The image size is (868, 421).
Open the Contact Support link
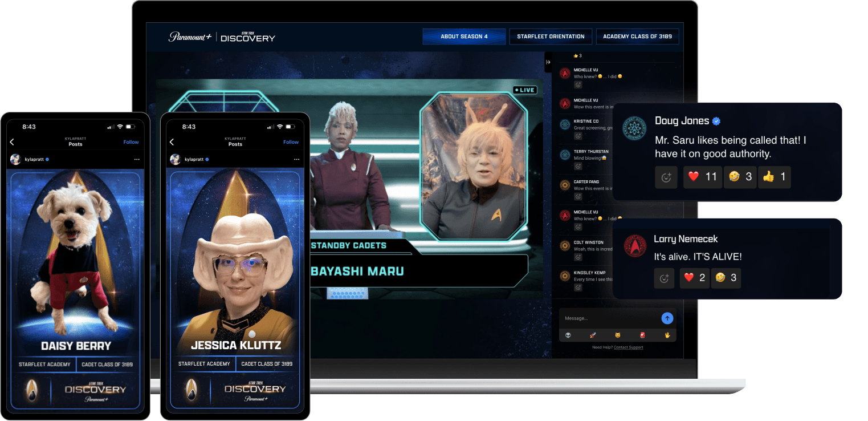coord(628,347)
